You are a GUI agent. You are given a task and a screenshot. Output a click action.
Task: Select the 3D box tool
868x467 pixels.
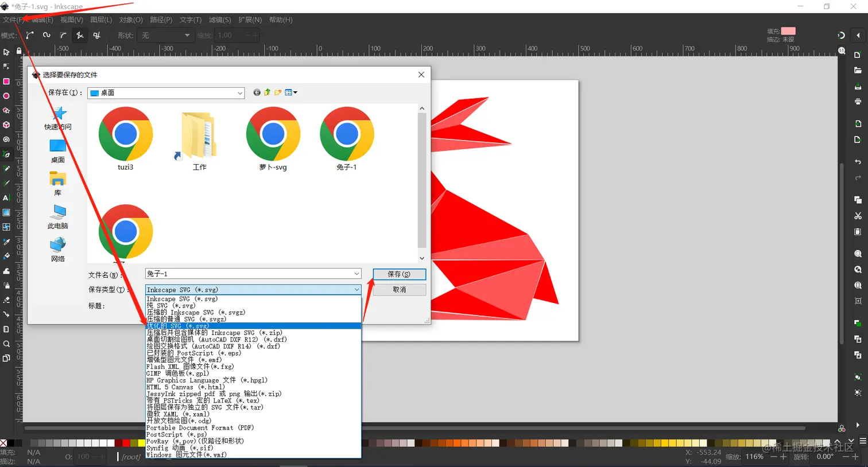tap(6, 124)
